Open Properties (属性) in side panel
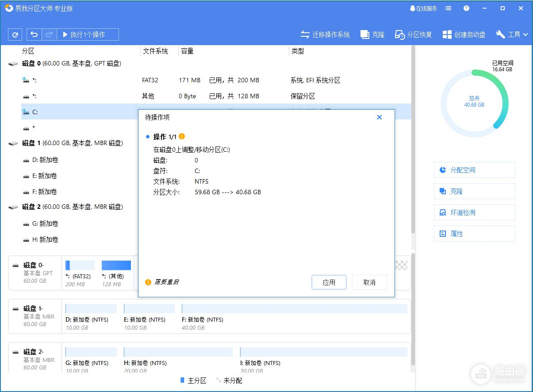Viewport: 533px width, 392px height. tap(474, 234)
